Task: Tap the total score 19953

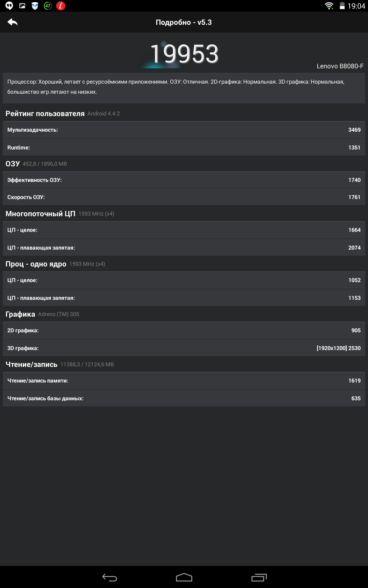Action: click(x=184, y=54)
